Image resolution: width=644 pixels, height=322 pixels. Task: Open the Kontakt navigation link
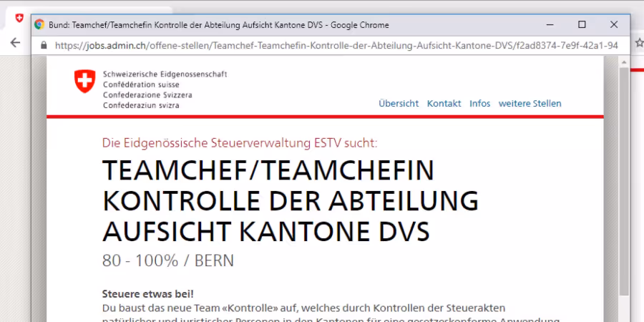(444, 104)
